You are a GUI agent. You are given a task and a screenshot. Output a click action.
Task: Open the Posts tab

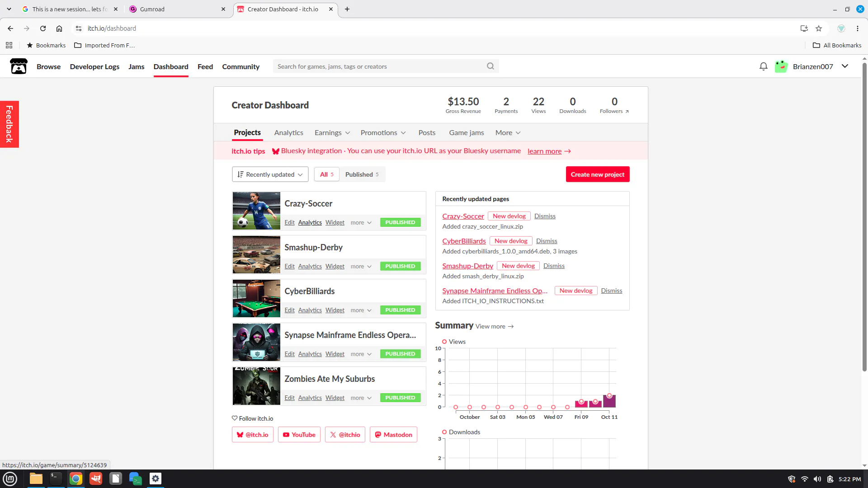427,133
